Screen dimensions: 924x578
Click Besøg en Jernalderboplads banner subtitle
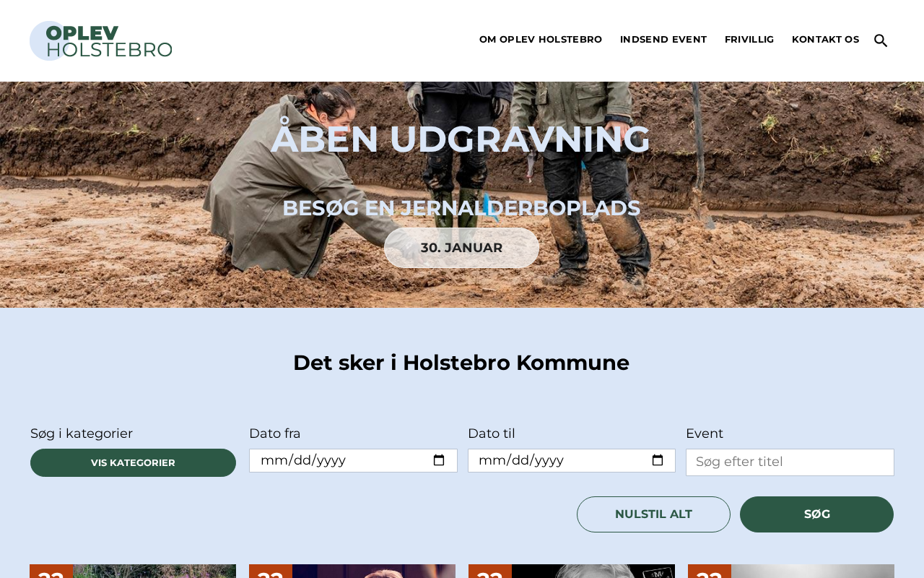[x=461, y=208]
